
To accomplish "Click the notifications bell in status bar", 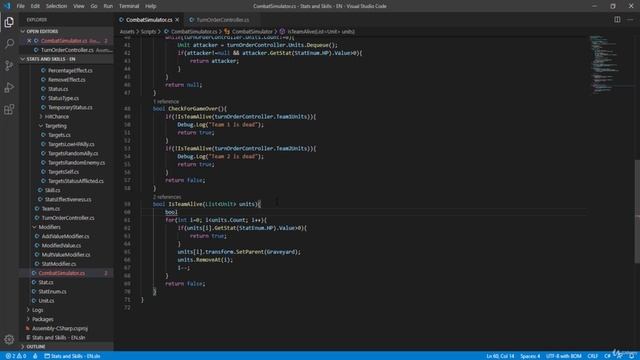I will 631,356.
